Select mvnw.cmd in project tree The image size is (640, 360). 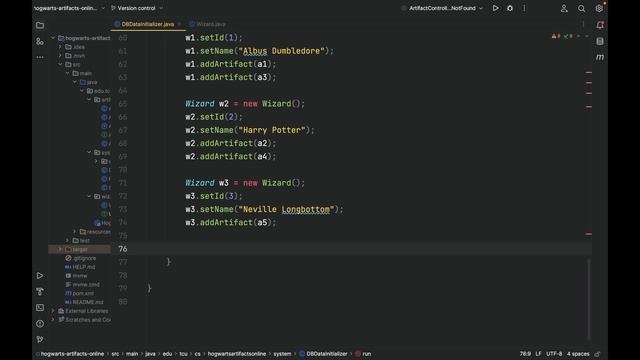point(82,284)
